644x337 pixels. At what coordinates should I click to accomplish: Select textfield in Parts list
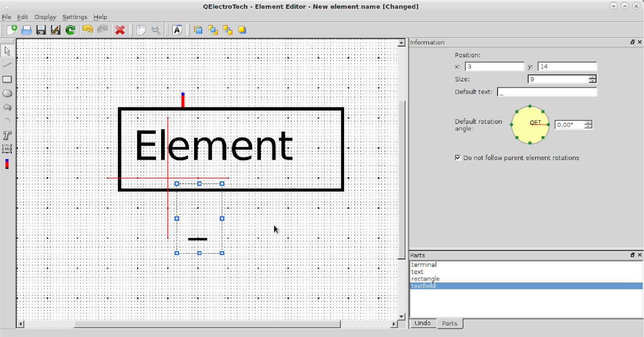pos(526,286)
